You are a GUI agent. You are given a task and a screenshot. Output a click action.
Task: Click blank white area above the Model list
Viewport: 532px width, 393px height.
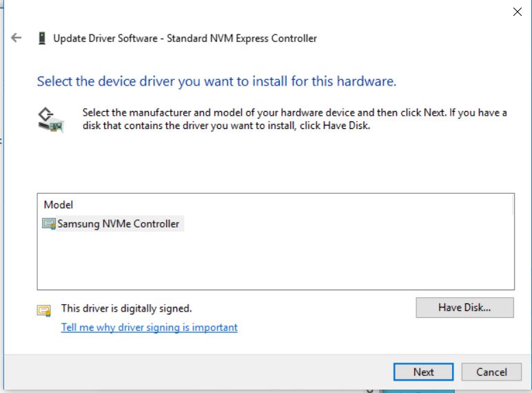pyautogui.click(x=276, y=165)
